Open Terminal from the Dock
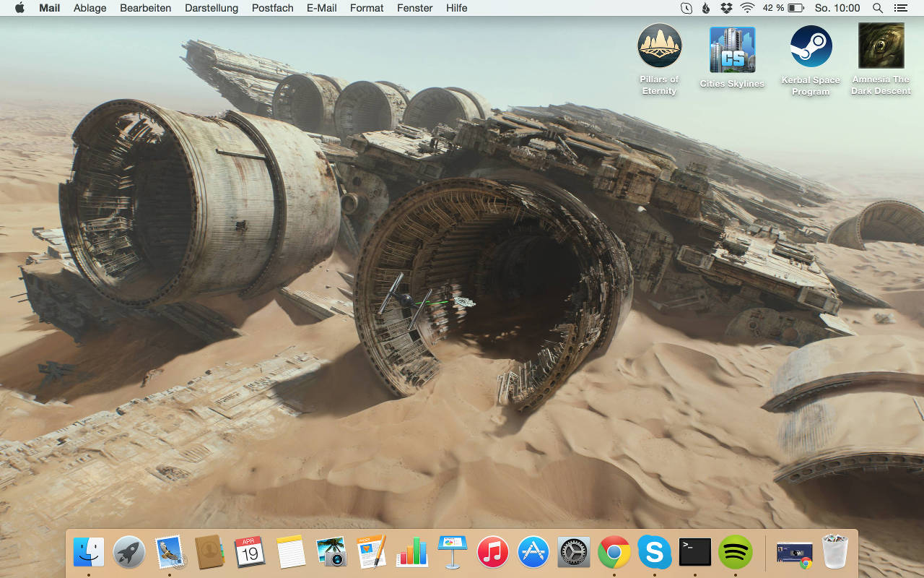Screen dimensions: 924x578 695,553
